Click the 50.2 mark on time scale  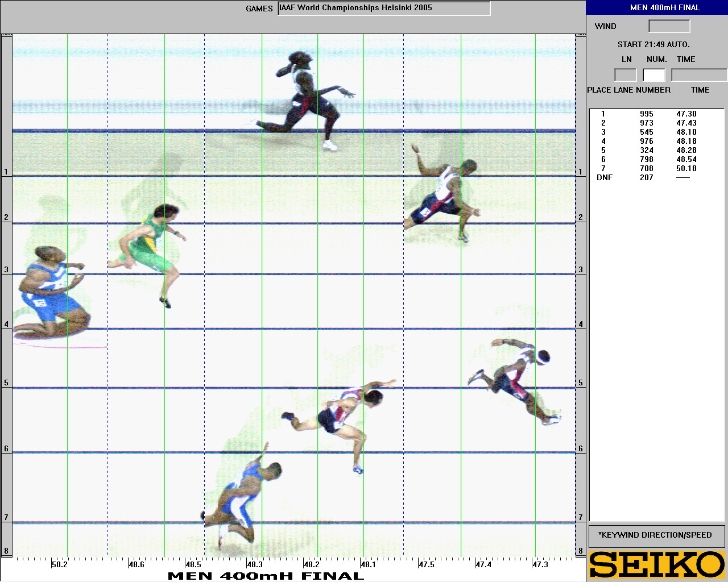pos(59,565)
